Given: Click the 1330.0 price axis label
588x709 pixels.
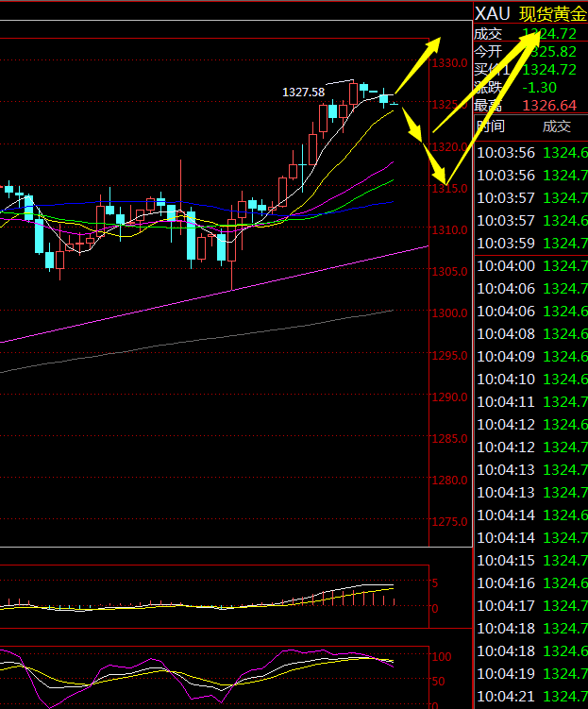Looking at the screenshot, I should click(449, 63).
